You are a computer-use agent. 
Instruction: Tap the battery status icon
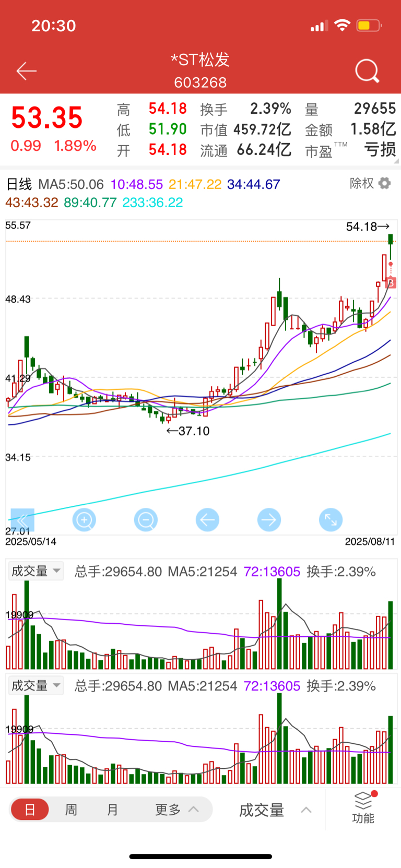coord(369,25)
